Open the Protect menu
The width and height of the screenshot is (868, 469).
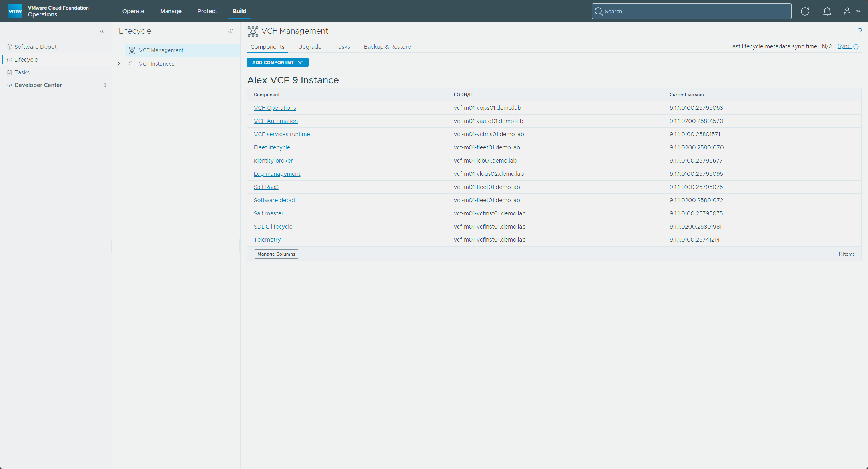pos(207,11)
